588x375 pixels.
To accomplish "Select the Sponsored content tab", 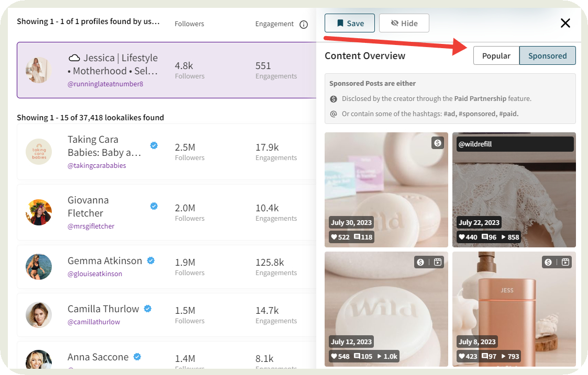I will pos(547,56).
